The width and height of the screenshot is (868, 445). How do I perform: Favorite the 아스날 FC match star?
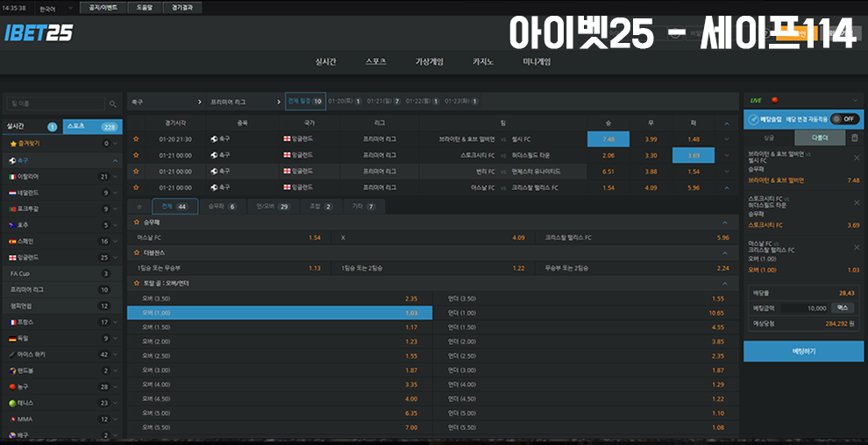pyautogui.click(x=136, y=188)
